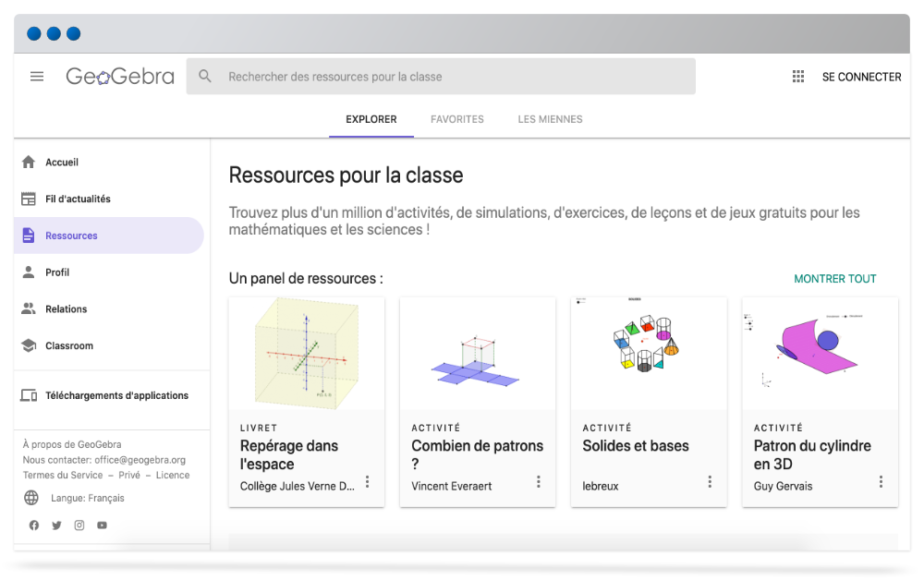This screenshot has height=580, width=924.
Task: Click the Se Connecter button
Action: (861, 77)
